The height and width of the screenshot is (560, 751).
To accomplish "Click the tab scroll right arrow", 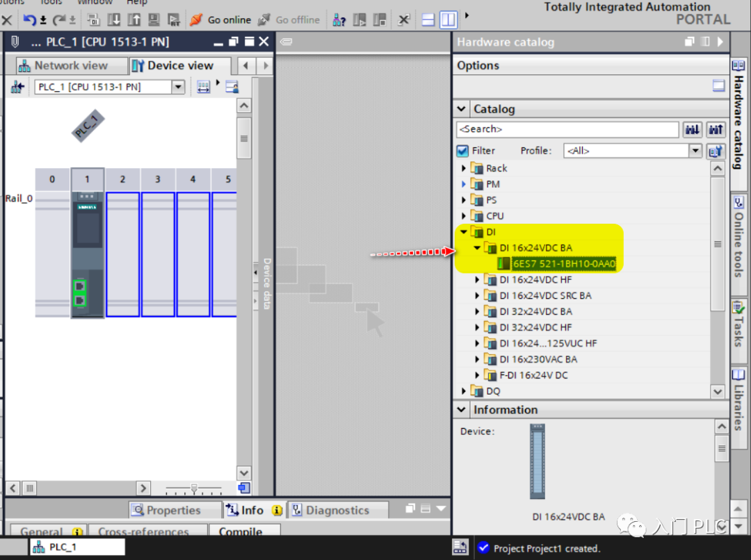I will pyautogui.click(x=266, y=65).
